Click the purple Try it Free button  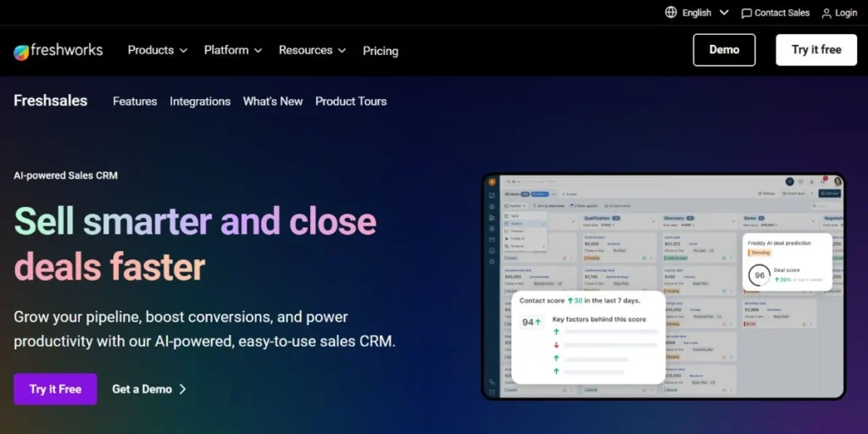point(55,389)
